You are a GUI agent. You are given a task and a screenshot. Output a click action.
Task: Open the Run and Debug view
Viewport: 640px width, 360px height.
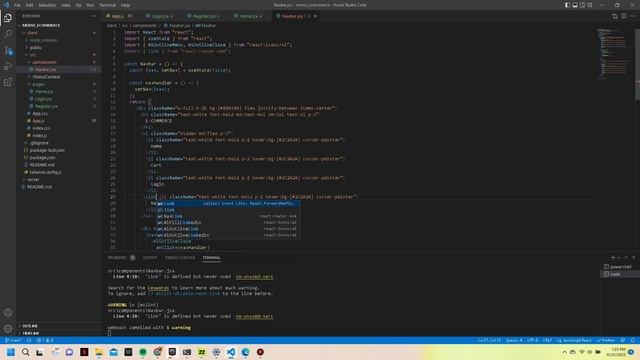[x=8, y=66]
